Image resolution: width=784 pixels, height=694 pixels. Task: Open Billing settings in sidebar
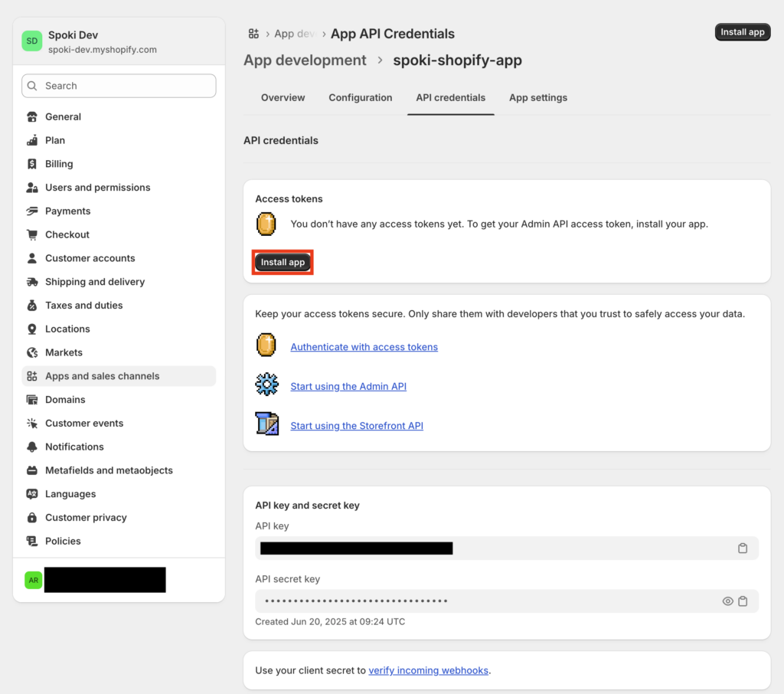tap(59, 164)
